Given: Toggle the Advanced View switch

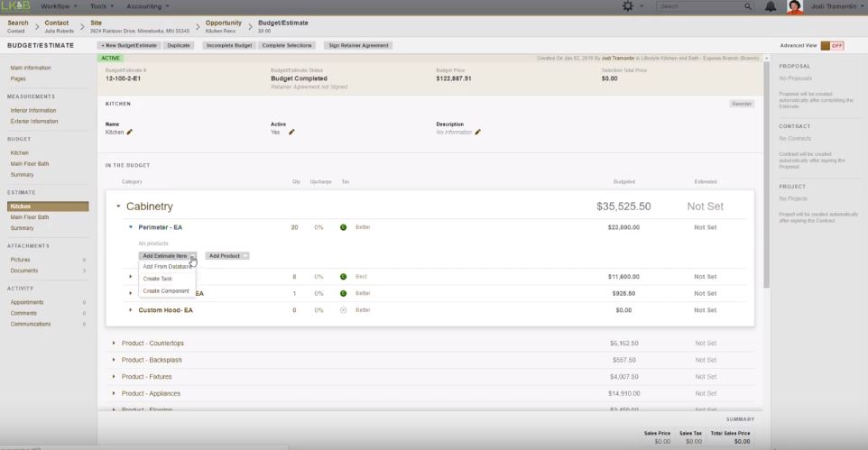Looking at the screenshot, I should (832, 45).
